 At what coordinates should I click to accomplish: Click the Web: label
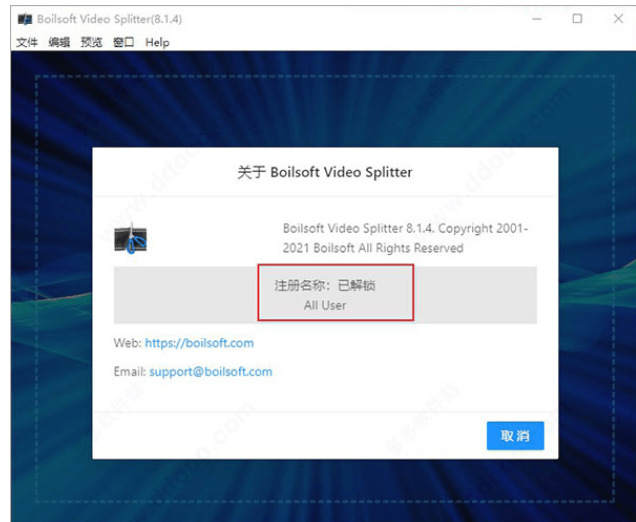(x=127, y=343)
